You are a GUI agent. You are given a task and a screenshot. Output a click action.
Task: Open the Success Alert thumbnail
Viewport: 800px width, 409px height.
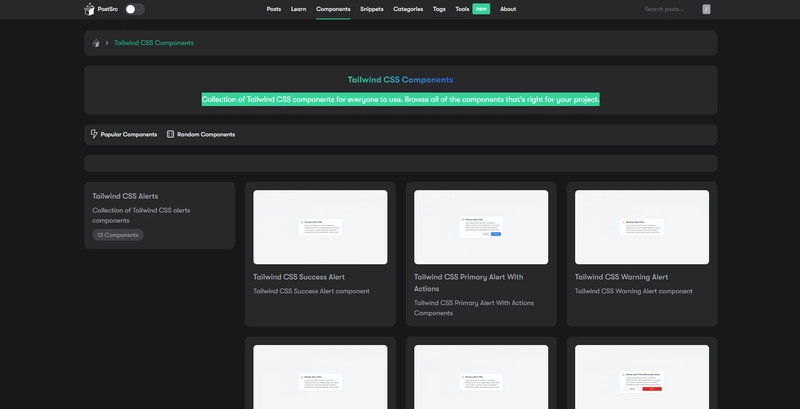coord(320,227)
